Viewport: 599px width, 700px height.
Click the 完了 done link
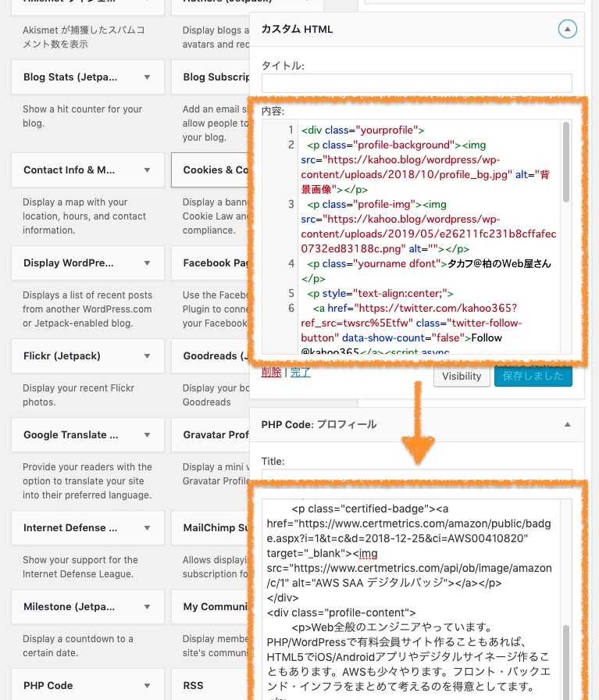[x=301, y=373]
